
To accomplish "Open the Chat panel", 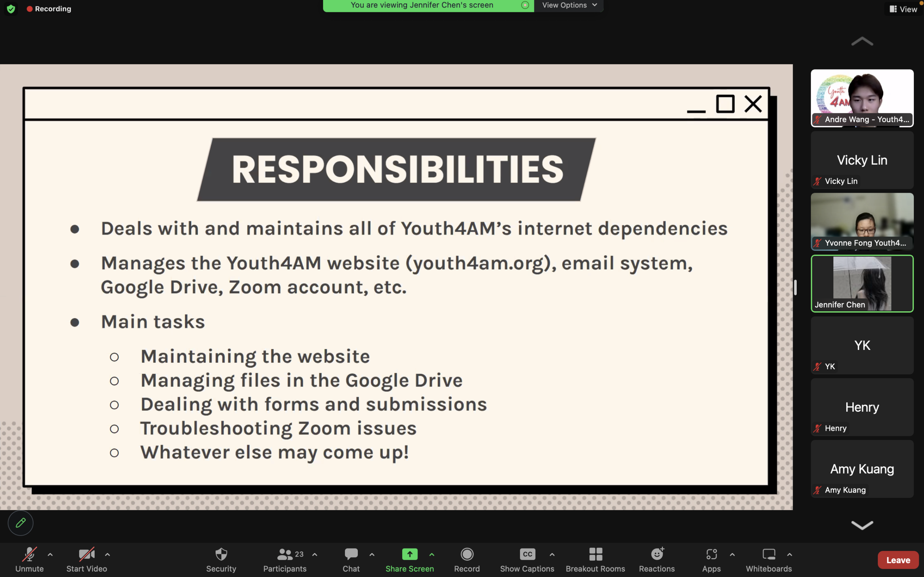I will click(351, 559).
